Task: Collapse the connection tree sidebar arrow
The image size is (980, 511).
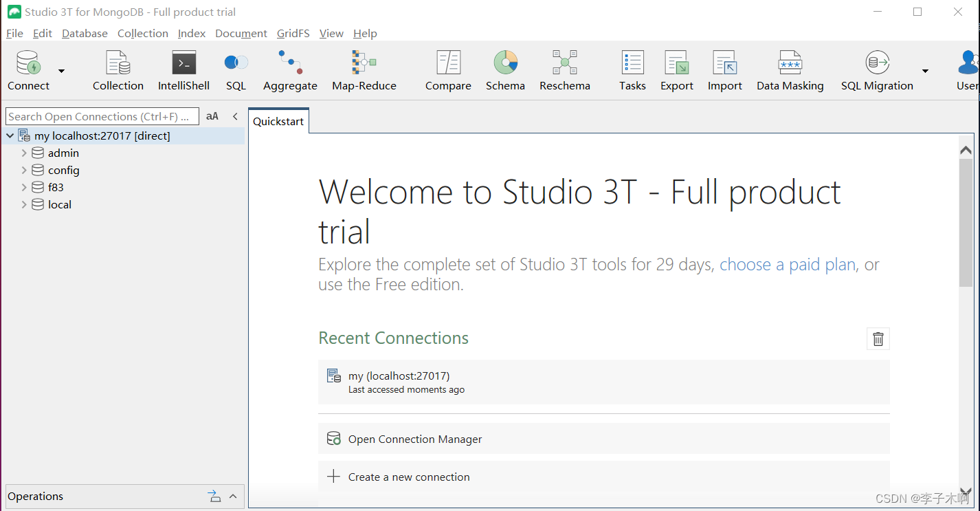Action: pyautogui.click(x=235, y=116)
